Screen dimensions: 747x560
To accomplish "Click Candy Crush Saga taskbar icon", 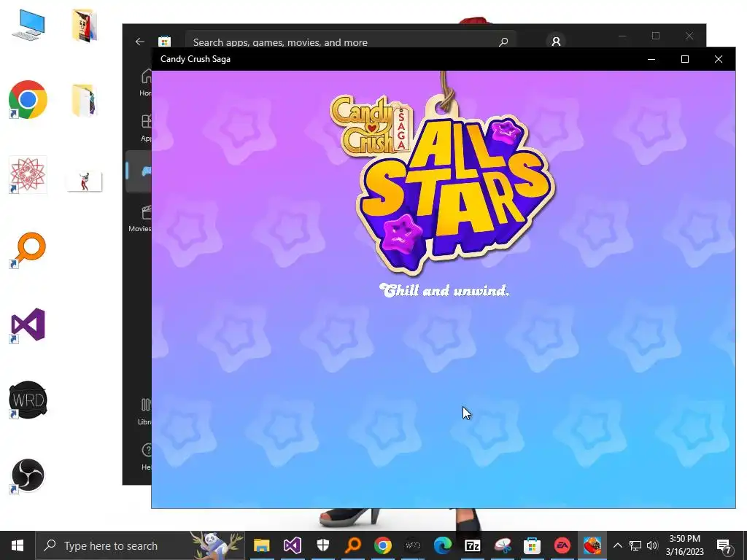I will [x=592, y=545].
